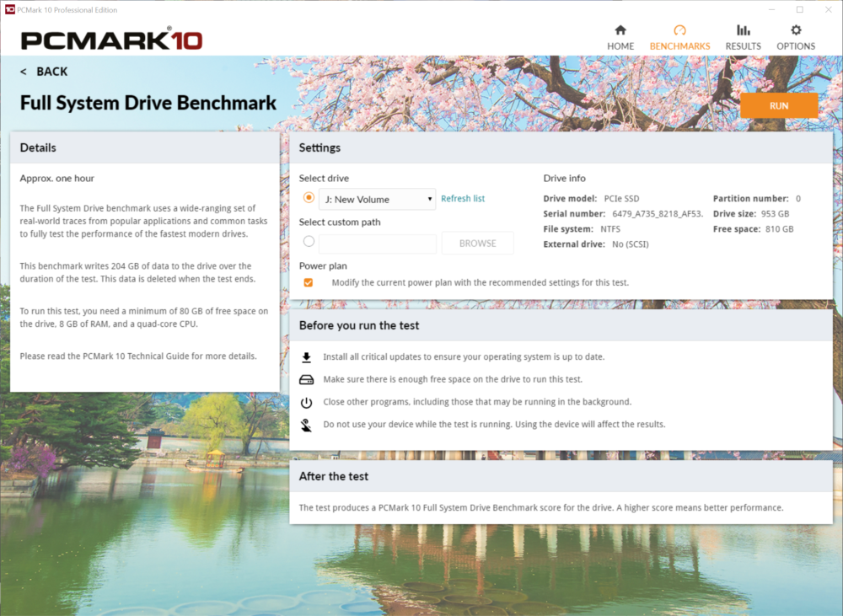Click the Full System Drive Benchmark heading

pos(148,103)
